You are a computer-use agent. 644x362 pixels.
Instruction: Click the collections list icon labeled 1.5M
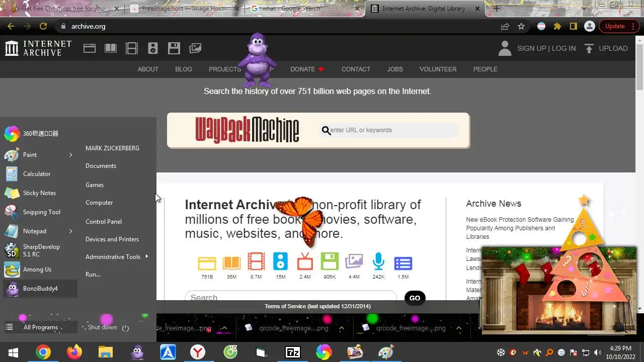tap(403, 263)
